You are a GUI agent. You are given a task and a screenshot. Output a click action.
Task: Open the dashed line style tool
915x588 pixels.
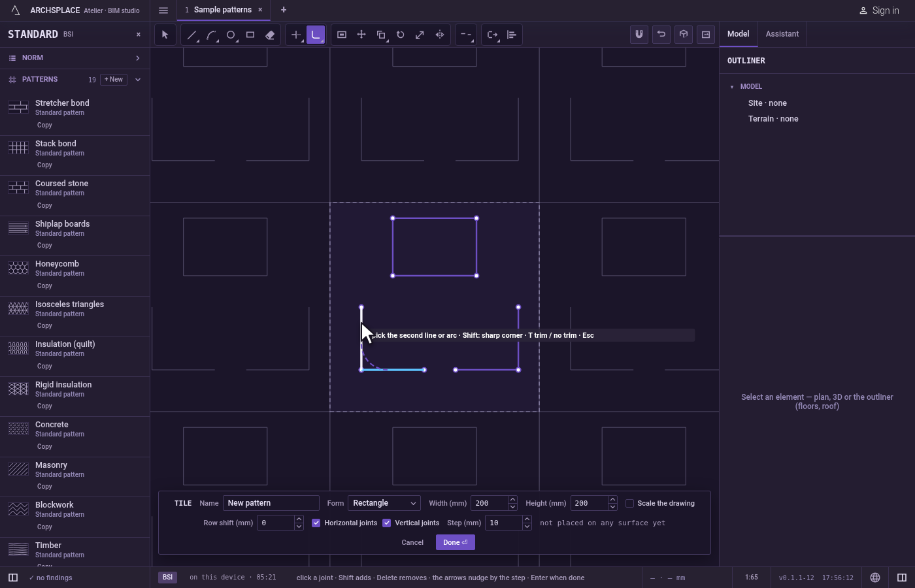point(466,35)
